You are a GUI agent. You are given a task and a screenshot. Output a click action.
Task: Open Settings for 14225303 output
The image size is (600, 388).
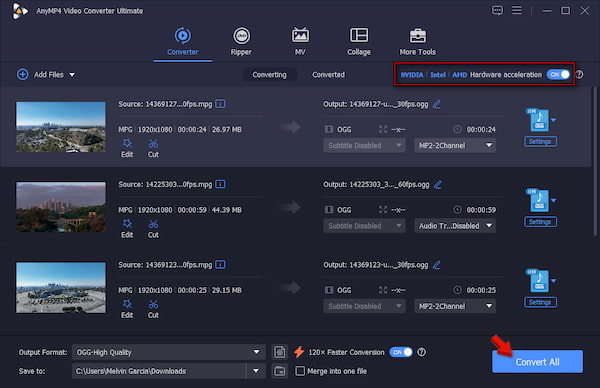point(540,222)
